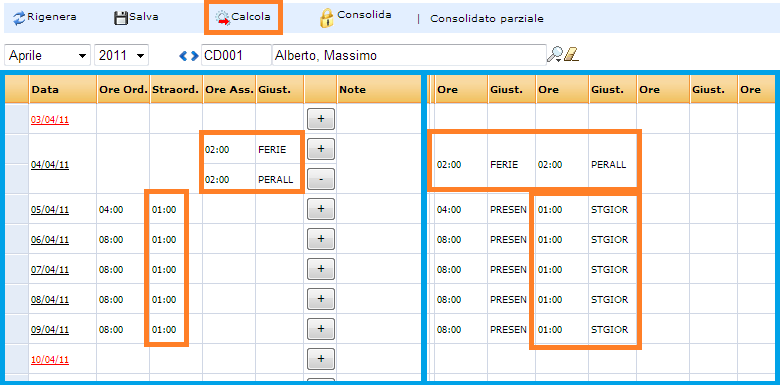Click the Alberto, Massimo name field

pyautogui.click(x=409, y=55)
